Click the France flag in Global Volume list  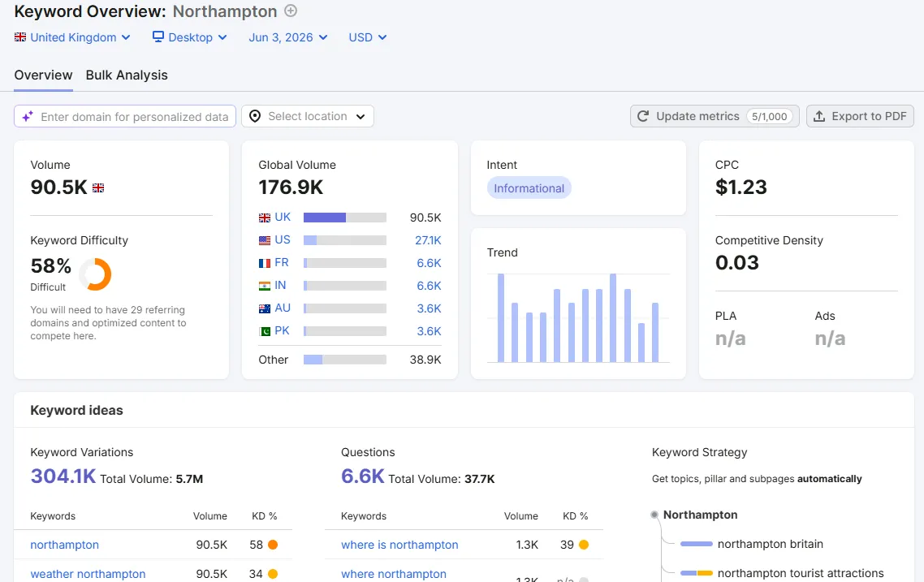265,263
